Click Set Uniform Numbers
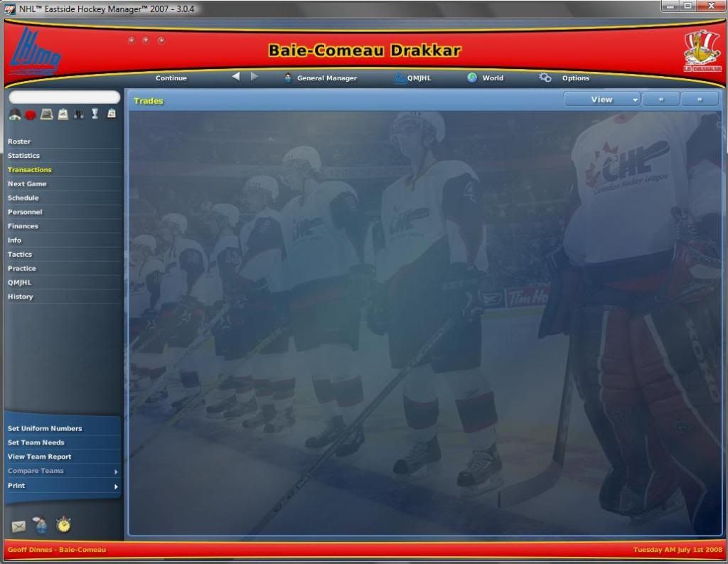Screen dimensions: 728x564 (45, 429)
